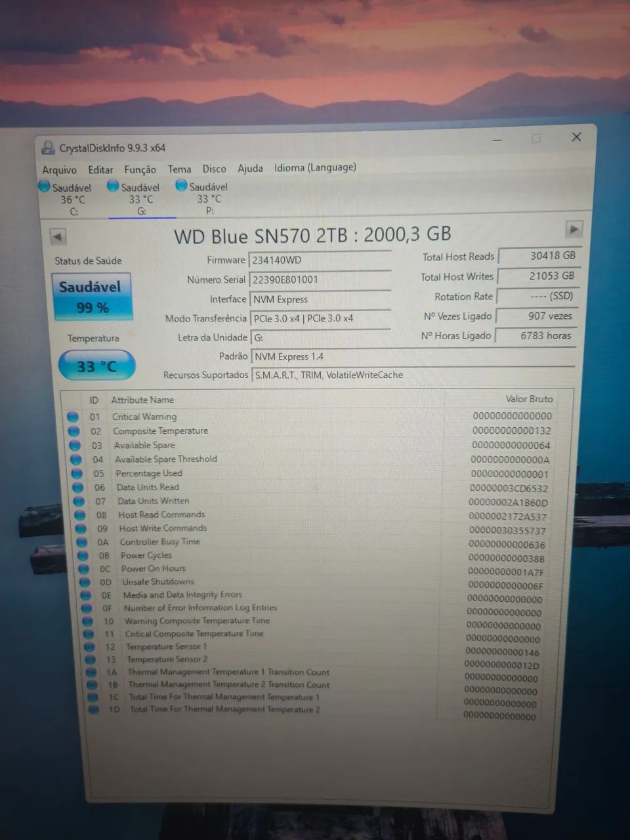630x840 pixels.
Task: Click the Firmware field 234140WD
Action: click(320, 260)
